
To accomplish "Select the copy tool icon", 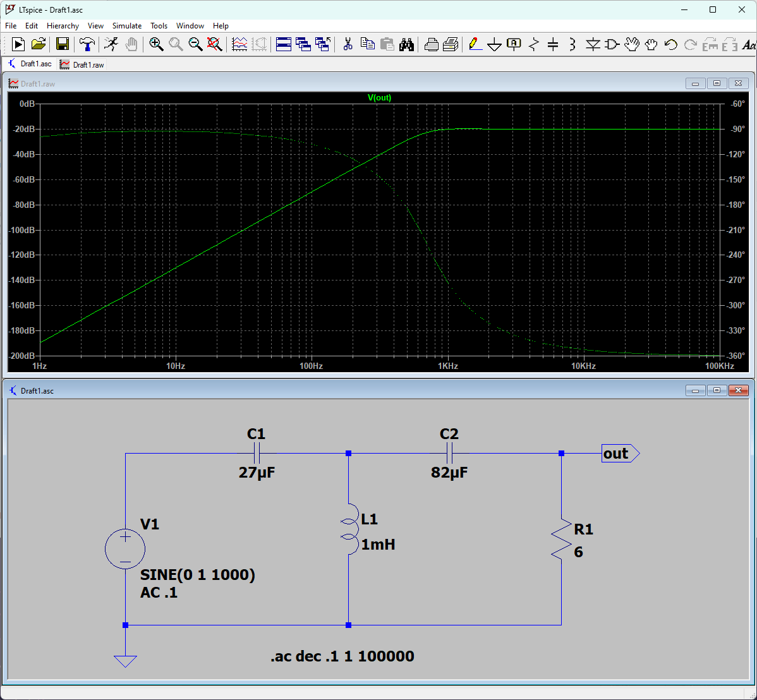I will pyautogui.click(x=367, y=44).
